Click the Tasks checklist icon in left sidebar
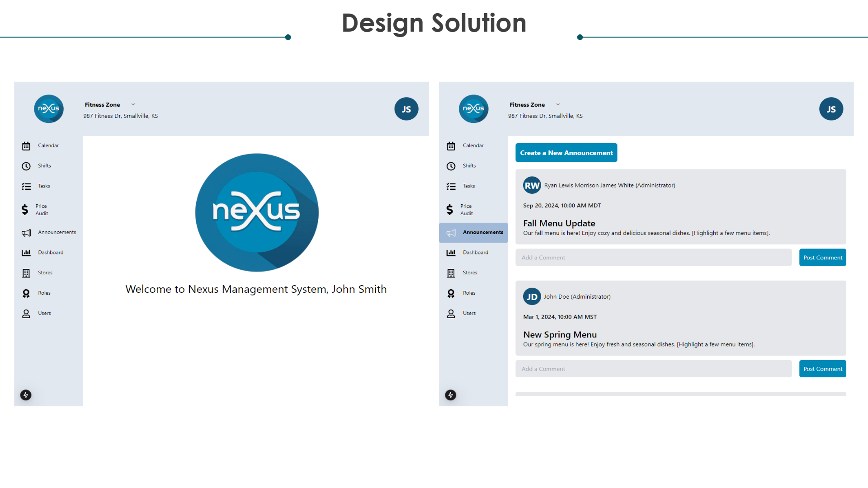The image size is (868, 488). pyautogui.click(x=26, y=186)
